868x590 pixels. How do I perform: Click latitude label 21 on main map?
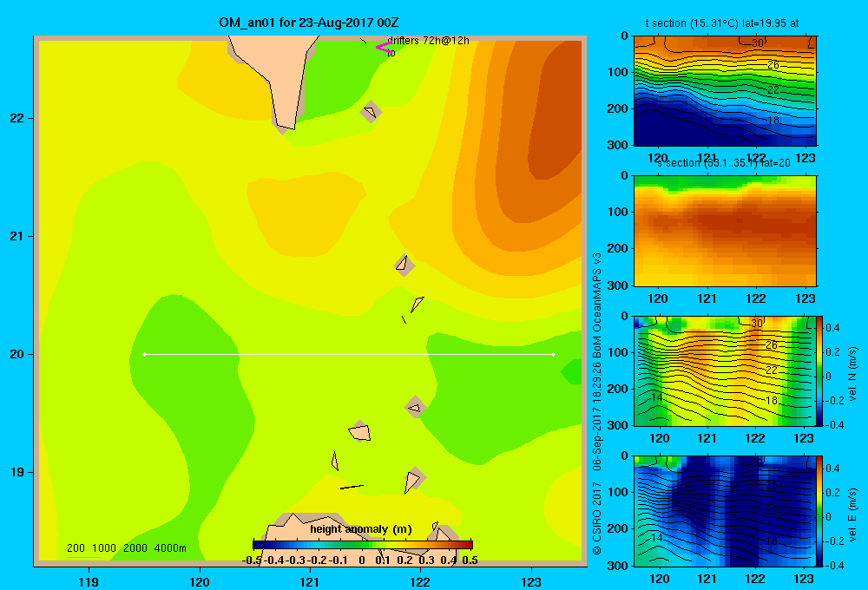[x=17, y=236]
